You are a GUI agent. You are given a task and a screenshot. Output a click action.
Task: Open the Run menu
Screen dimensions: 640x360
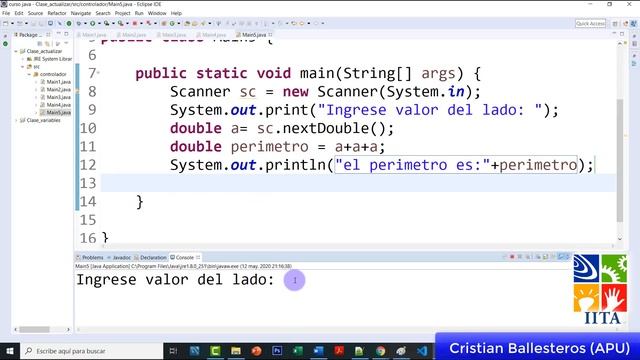[139, 13]
